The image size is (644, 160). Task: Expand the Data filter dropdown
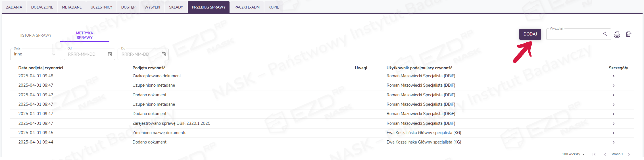pos(54,54)
